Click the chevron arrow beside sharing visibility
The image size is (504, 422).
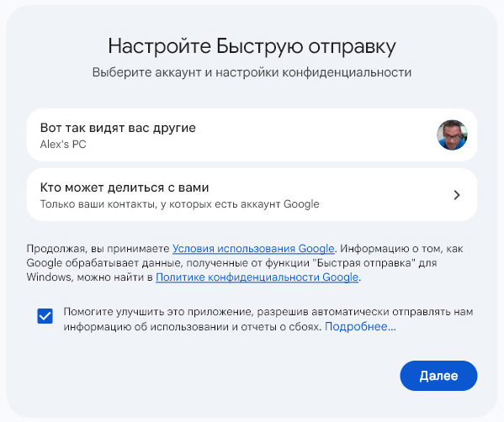457,195
